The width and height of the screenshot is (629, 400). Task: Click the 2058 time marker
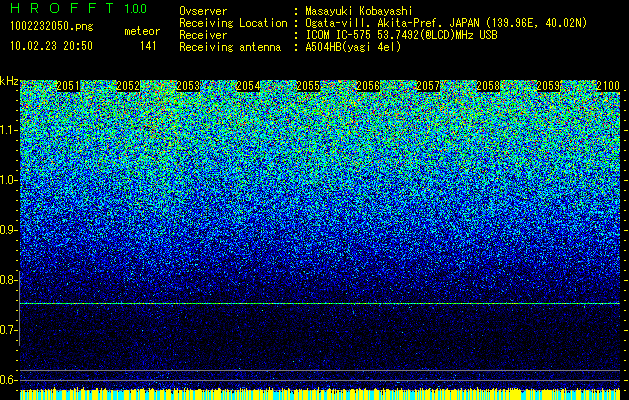point(488,86)
